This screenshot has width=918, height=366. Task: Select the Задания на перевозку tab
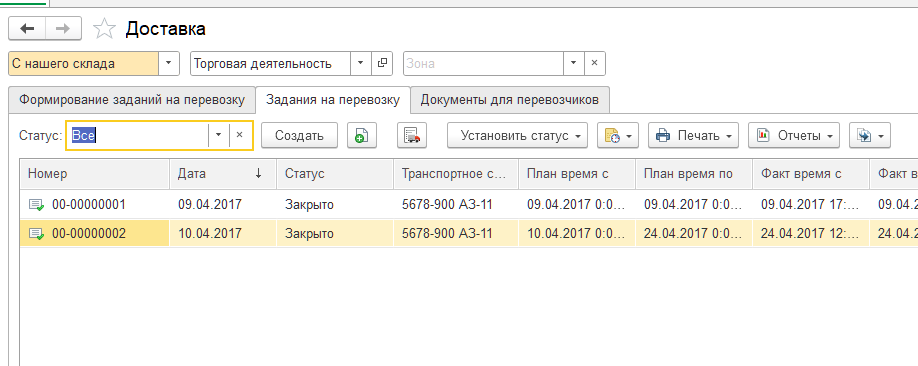(333, 100)
